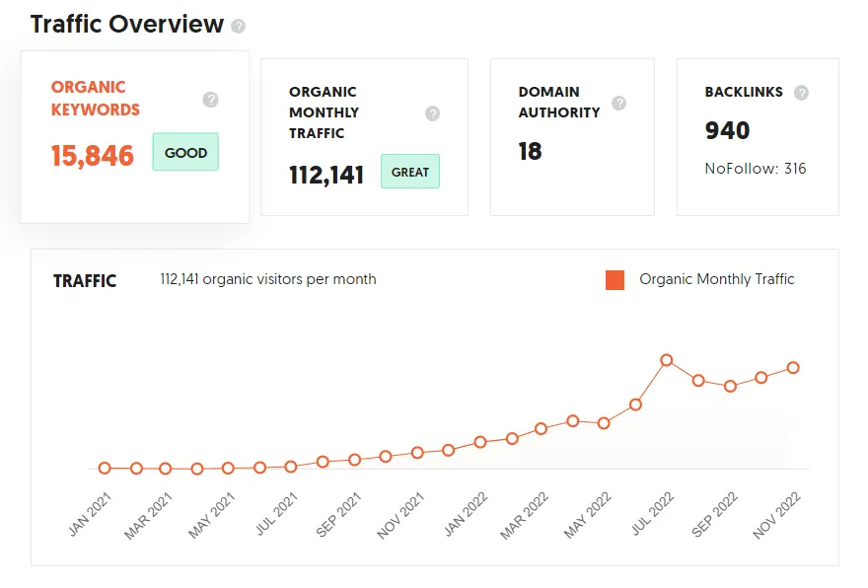Click '112,141 organic visitors per month' text
The width and height of the screenshot is (868, 588).
click(x=268, y=279)
